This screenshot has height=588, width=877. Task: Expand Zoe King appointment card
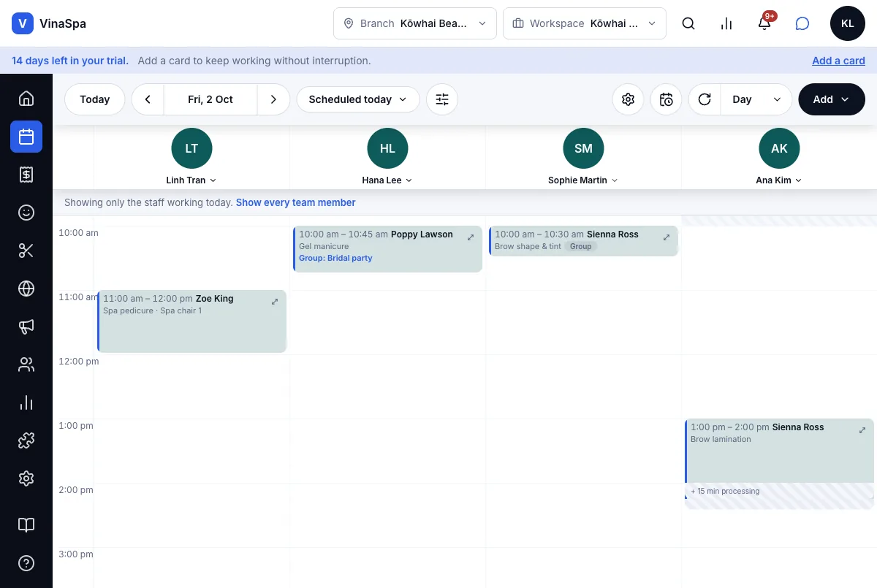click(275, 302)
